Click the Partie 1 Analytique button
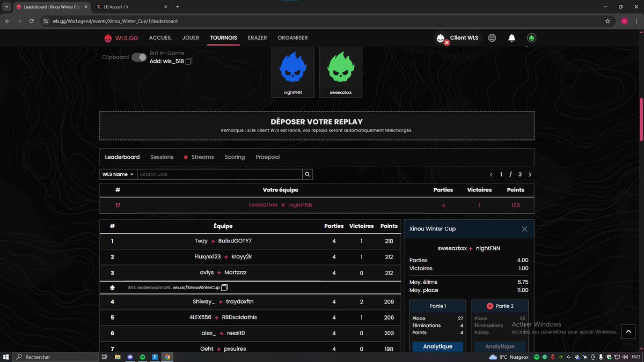 coord(437,346)
